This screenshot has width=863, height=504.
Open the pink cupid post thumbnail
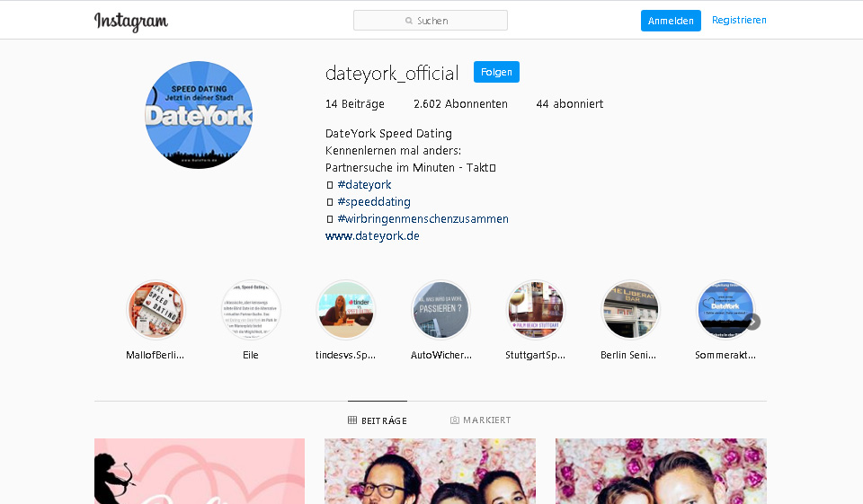pyautogui.click(x=200, y=471)
